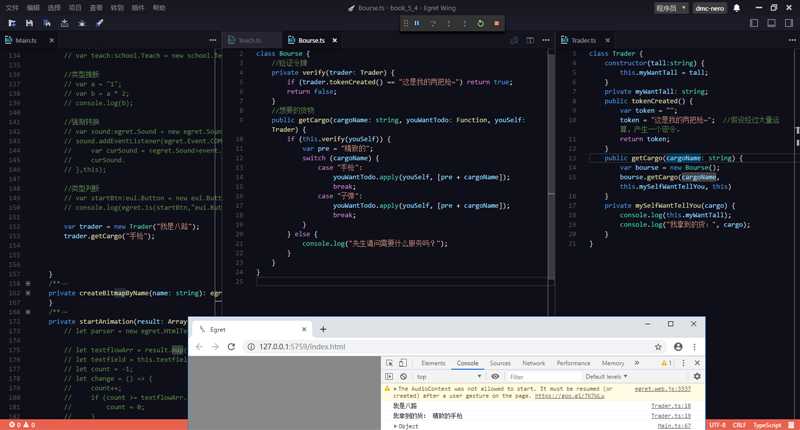Screen dimensions: 800x430
Task: Click the clean brush icon in main toolbar
Action: click(x=99, y=23)
